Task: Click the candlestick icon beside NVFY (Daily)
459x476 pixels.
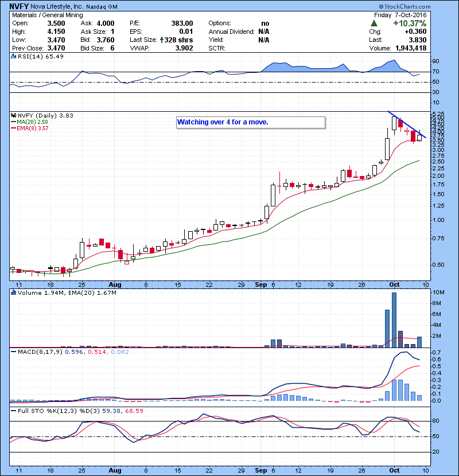Action: pyautogui.click(x=13, y=115)
